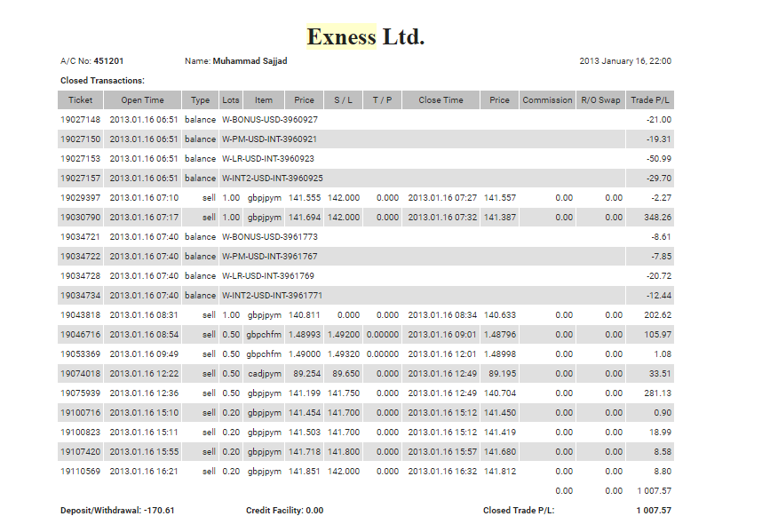
Task: Click the Type column header
Action: 200,99
